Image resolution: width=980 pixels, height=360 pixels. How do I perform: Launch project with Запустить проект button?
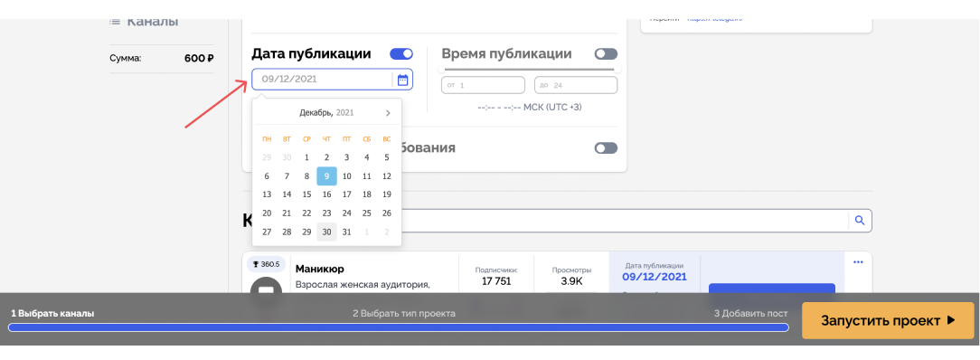click(888, 320)
